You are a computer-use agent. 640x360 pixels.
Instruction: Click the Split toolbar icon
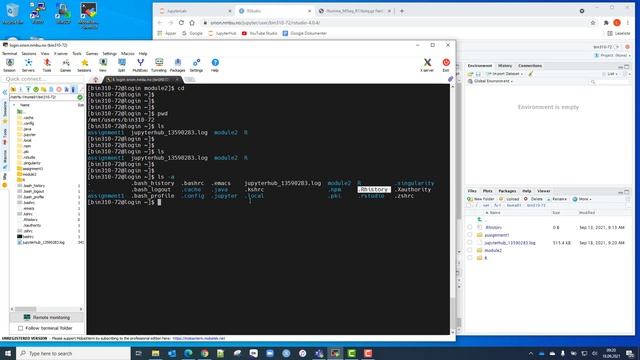click(x=121, y=65)
